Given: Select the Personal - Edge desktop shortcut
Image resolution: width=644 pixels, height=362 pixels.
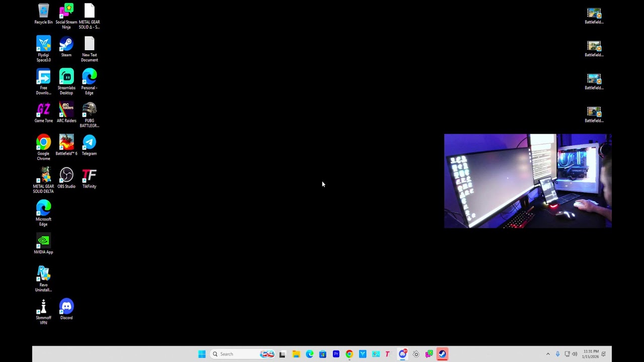Looking at the screenshot, I should click(x=89, y=82).
